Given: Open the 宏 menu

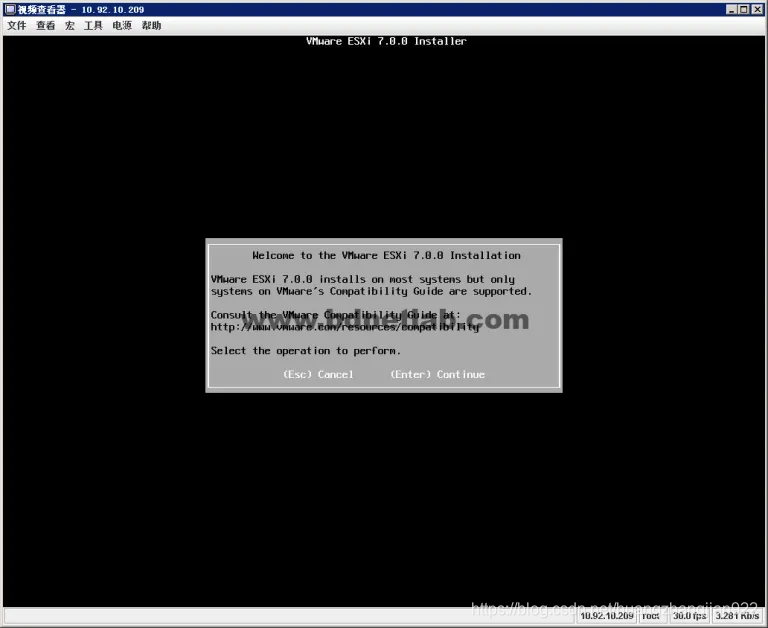Looking at the screenshot, I should [70, 25].
